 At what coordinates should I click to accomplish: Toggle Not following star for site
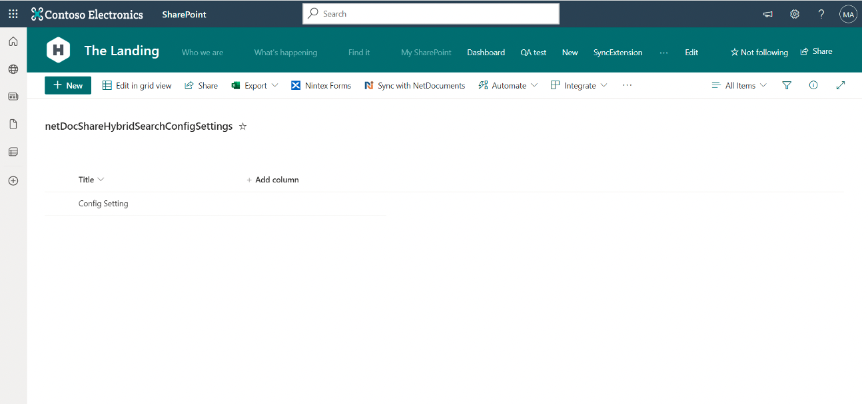[759, 52]
